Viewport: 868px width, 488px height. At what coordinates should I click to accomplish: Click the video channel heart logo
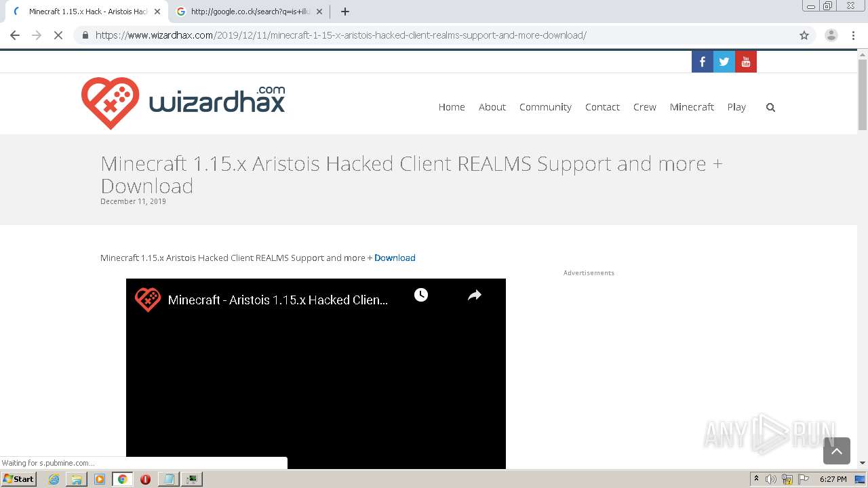[148, 300]
